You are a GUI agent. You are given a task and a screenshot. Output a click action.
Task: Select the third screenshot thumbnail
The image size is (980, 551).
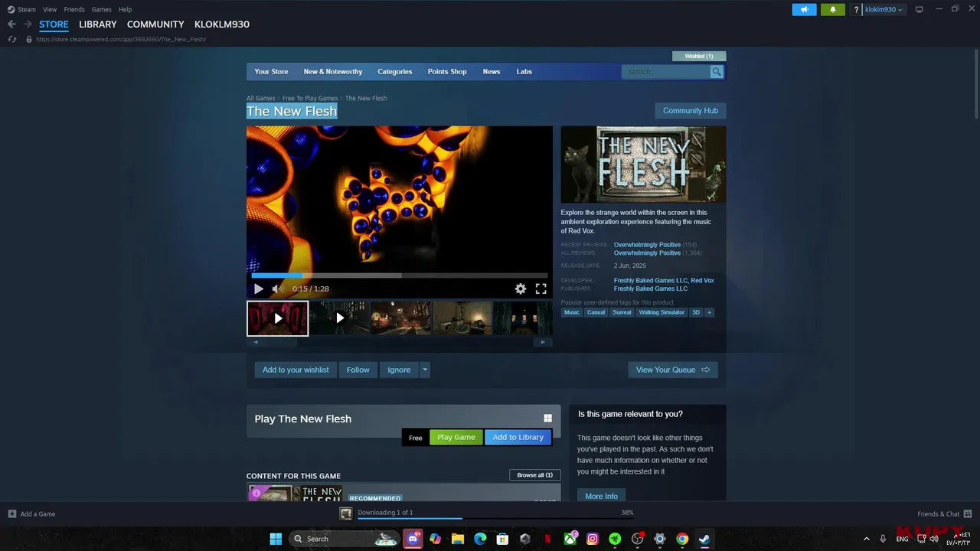coord(401,318)
